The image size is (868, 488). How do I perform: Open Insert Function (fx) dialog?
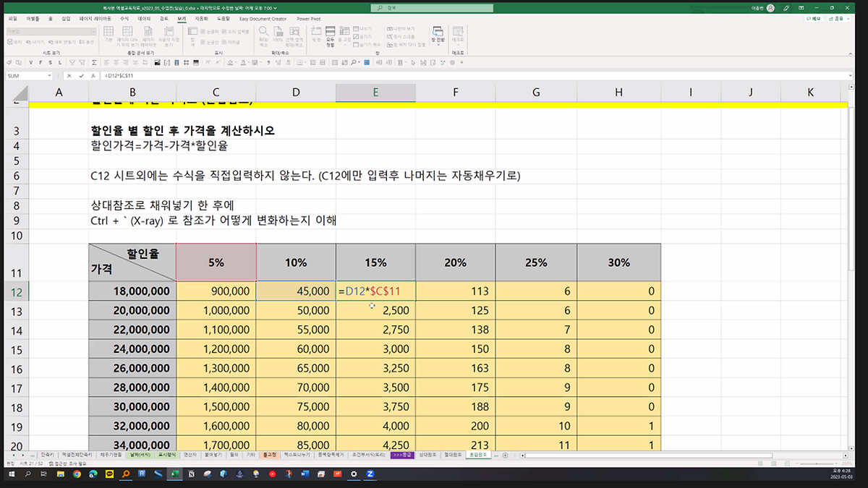pos(93,75)
